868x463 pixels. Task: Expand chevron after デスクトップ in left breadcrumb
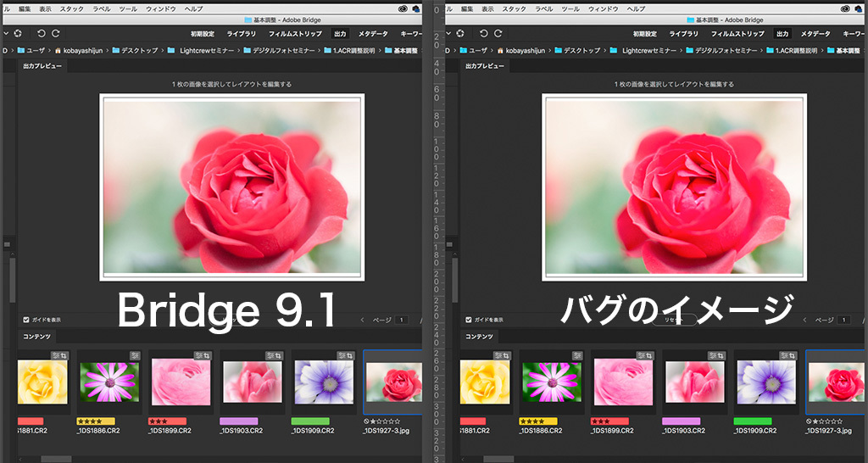point(163,50)
